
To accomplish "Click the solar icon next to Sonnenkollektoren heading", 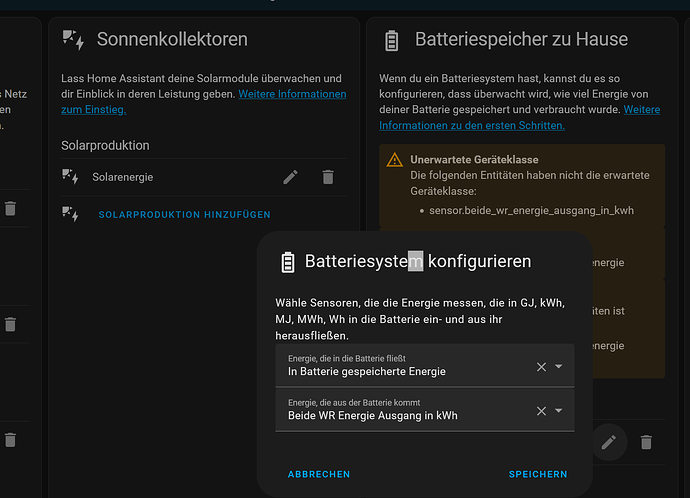I will pyautogui.click(x=72, y=40).
